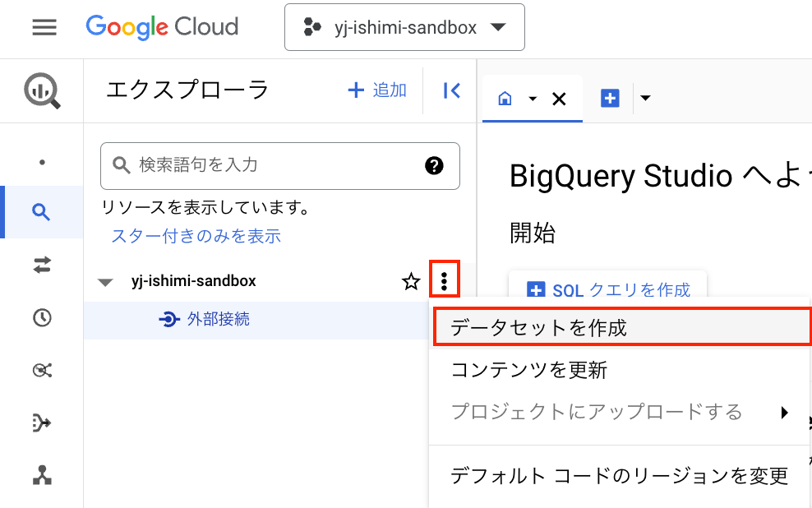This screenshot has width=812, height=508.
Task: Choose デフォルト コードのリージョンを変更
Action: [621, 475]
